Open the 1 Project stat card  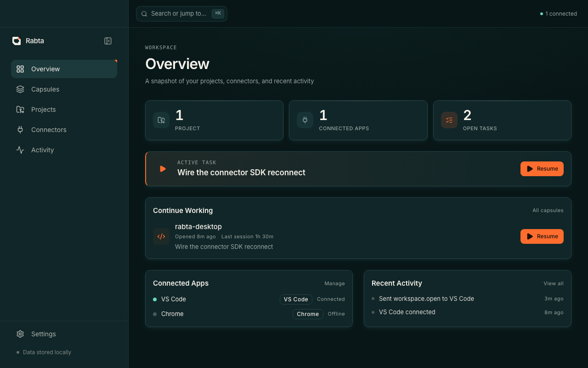click(214, 120)
